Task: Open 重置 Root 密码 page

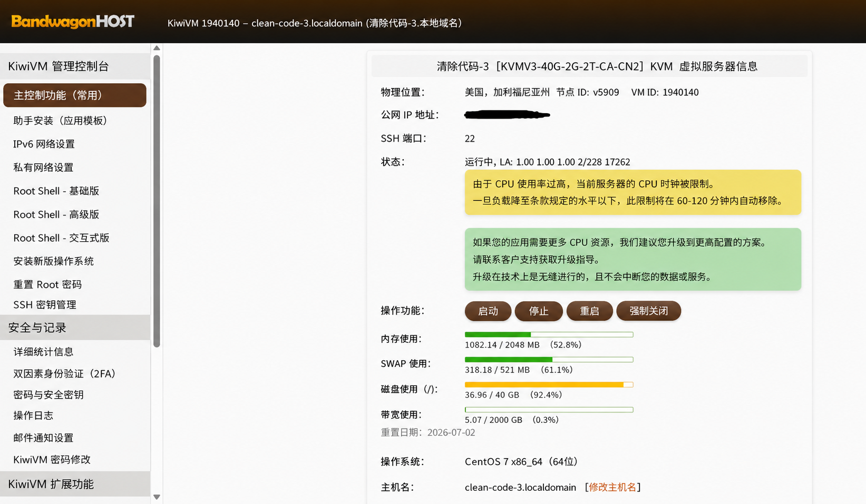Action: (47, 284)
